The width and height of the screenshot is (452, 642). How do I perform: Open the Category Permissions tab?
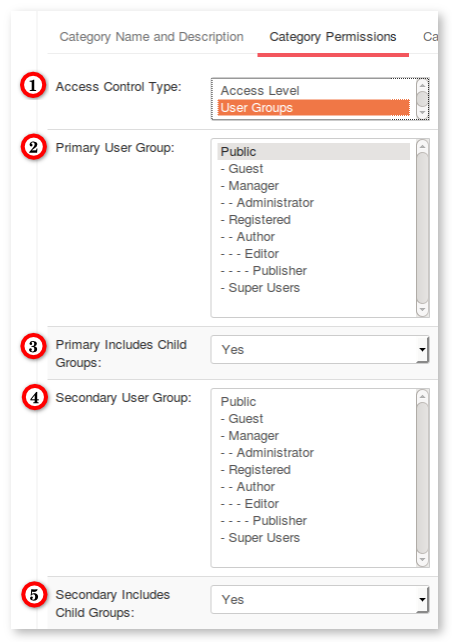click(333, 37)
